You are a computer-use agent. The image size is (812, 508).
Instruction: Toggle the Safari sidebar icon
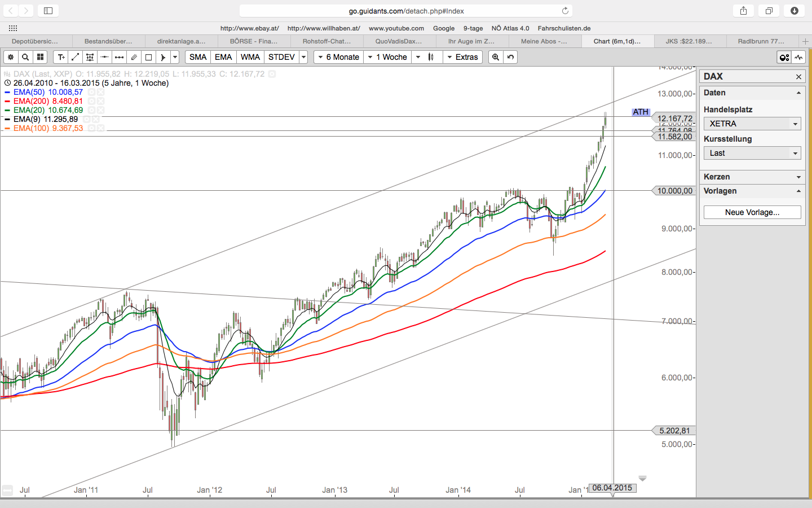coord(48,11)
